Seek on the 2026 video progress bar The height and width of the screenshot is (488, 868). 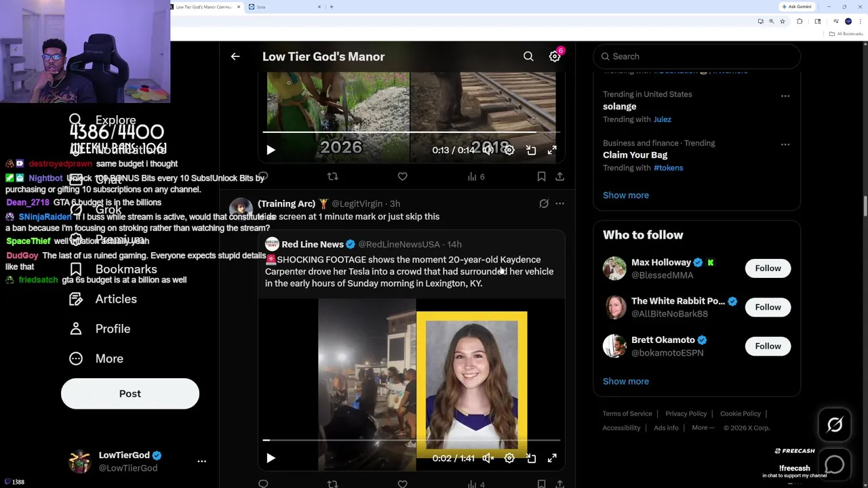point(411,132)
